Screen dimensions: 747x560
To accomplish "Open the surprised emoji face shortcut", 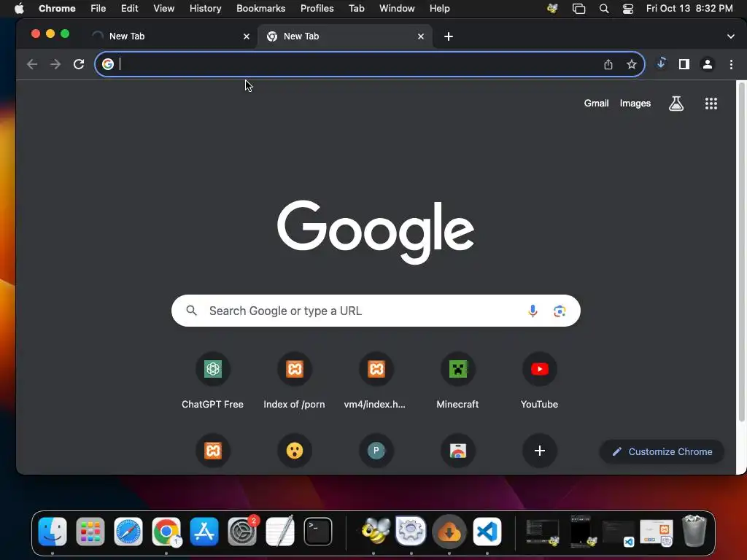I will tap(295, 451).
